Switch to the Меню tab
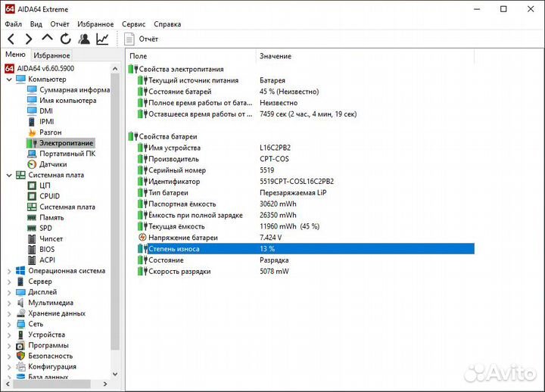 pyautogui.click(x=15, y=54)
